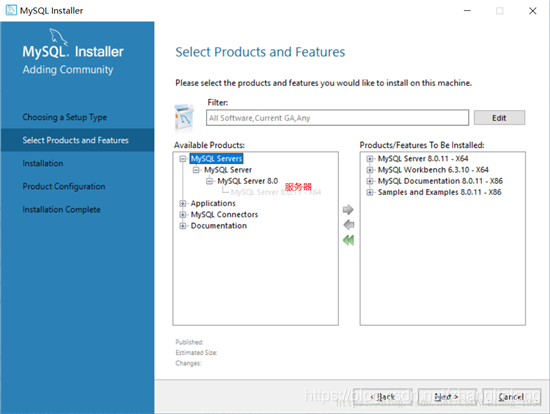The height and width of the screenshot is (414, 550).
Task: Click the Filter text field
Action: (337, 118)
